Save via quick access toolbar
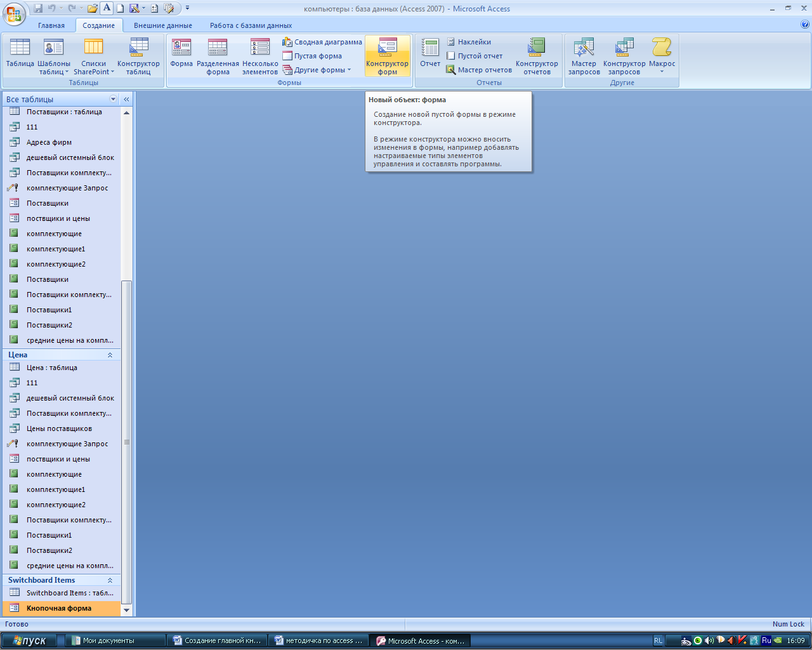This screenshot has width=812, height=650. coord(38,8)
